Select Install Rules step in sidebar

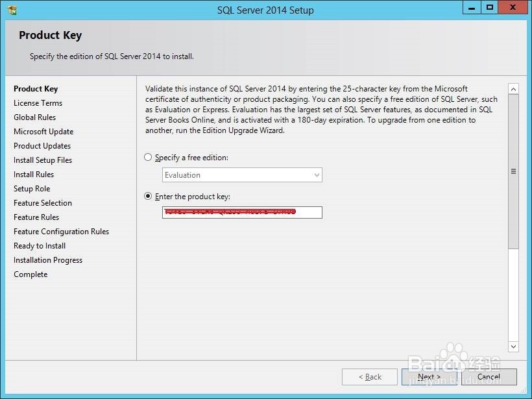(34, 175)
